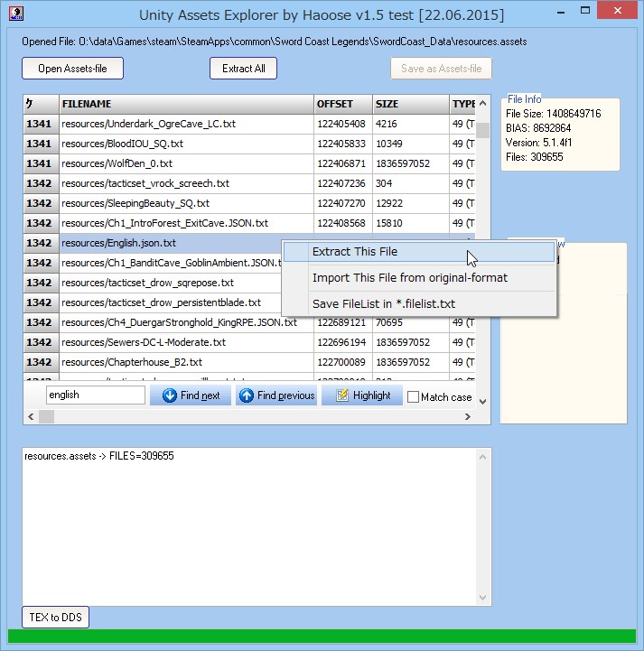Viewport: 644px width, 651px height.
Task: Click the horizontal scroll right arrow
Action: (468, 416)
